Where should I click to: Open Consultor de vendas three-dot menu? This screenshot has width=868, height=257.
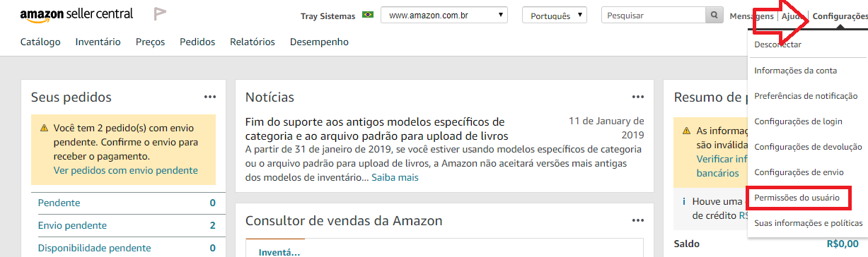tap(638, 221)
